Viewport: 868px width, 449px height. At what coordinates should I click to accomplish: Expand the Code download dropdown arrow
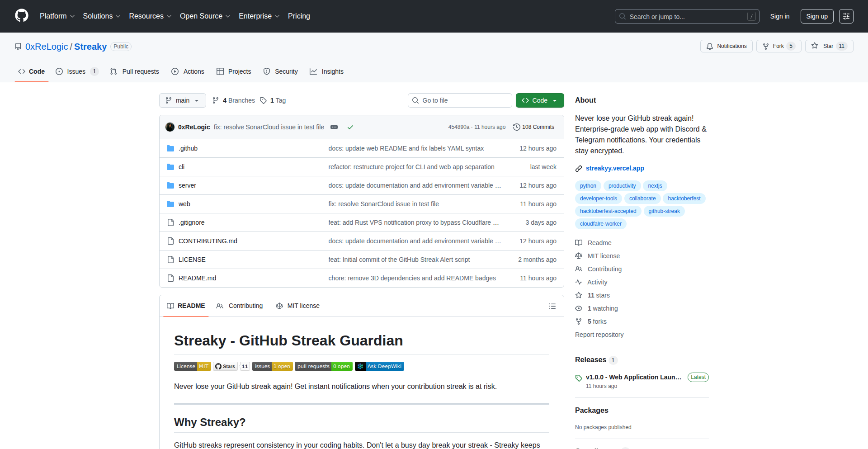555,100
